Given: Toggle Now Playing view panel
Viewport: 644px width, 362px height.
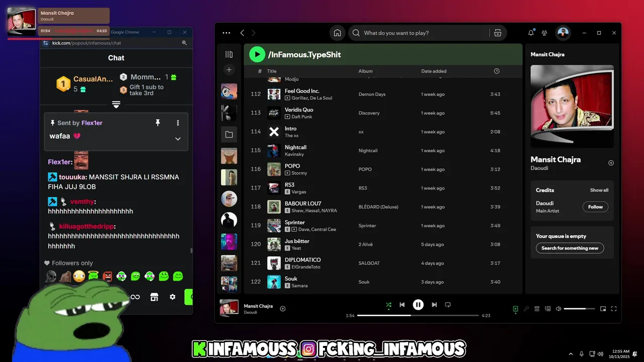Looking at the screenshot, I should tap(515, 309).
